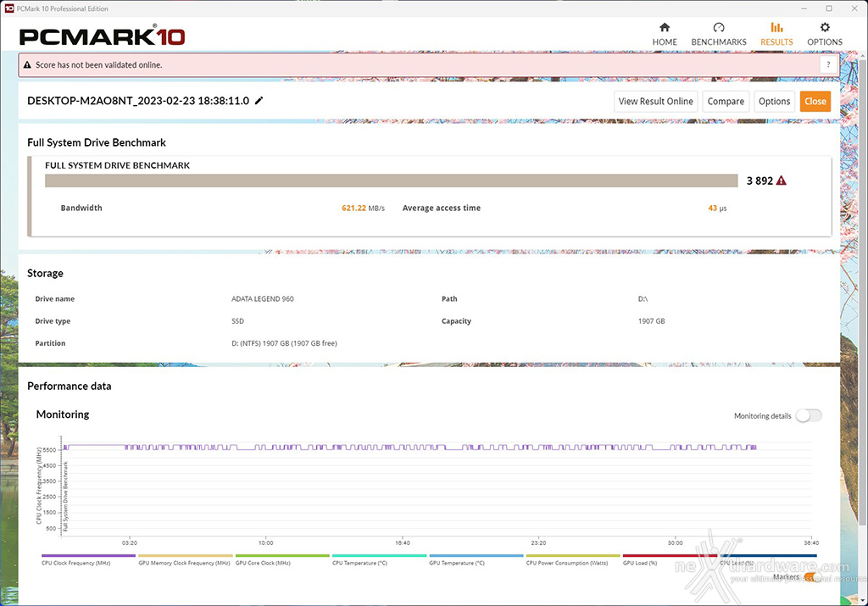Minimize the PCMark 10 window

[x=804, y=8]
